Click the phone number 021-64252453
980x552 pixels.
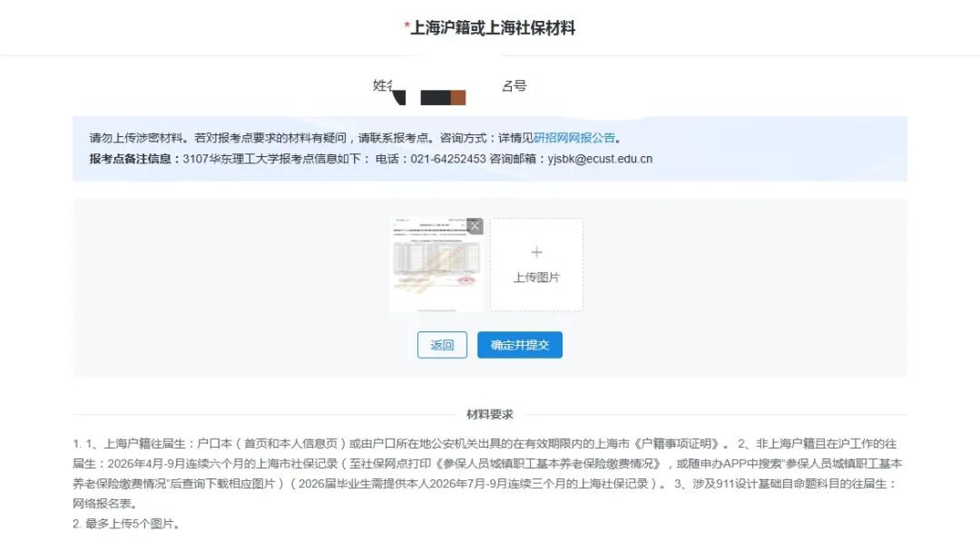[x=448, y=159]
